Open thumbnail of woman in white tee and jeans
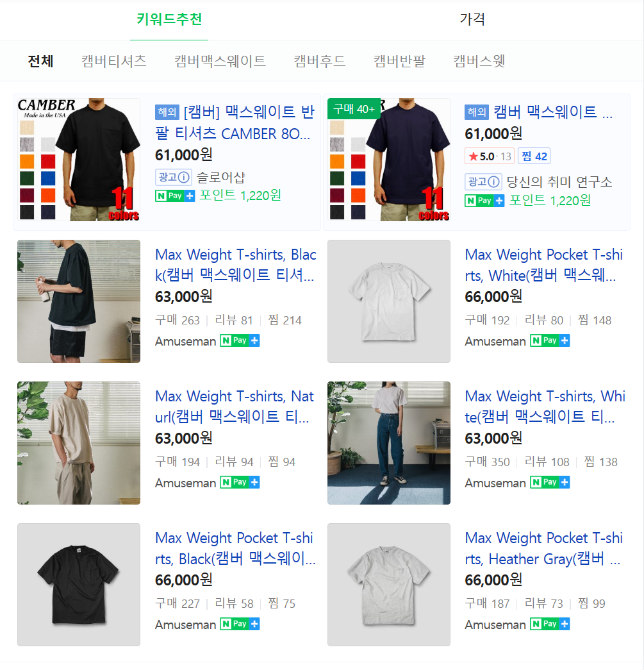The height and width of the screenshot is (670, 644). (389, 443)
